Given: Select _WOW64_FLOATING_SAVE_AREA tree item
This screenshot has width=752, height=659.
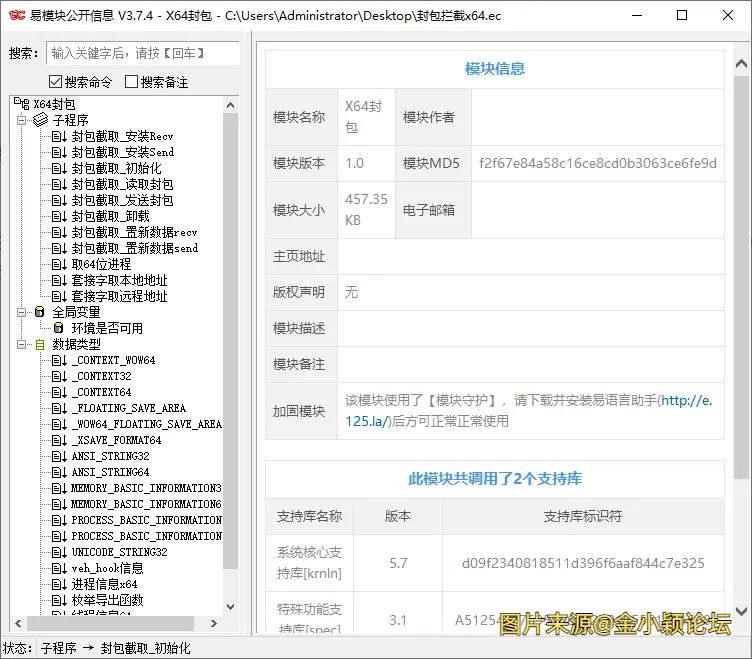Looking at the screenshot, I should pos(147,424).
